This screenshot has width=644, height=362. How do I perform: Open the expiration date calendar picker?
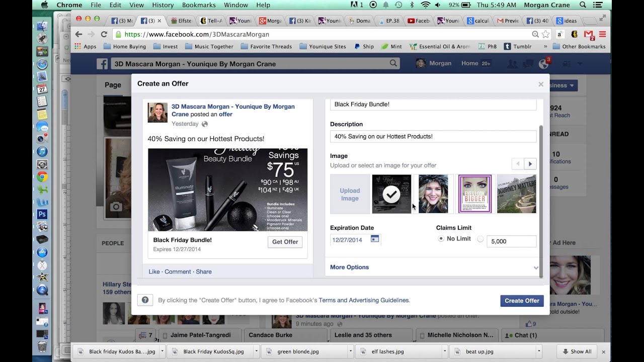click(x=375, y=239)
